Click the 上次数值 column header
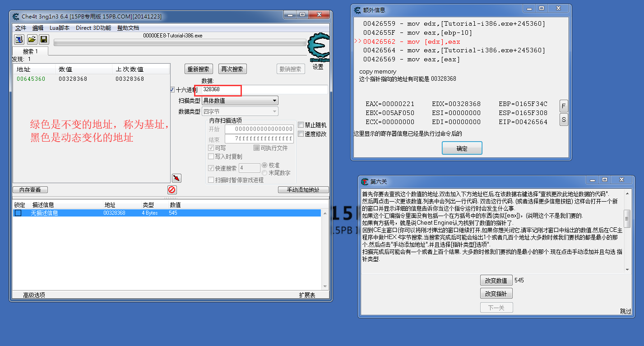Screen dimensions: 644x346 141,69
